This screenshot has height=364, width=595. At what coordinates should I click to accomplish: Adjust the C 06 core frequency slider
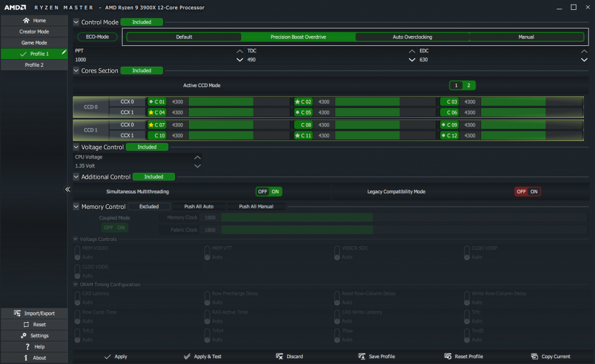[532, 113]
